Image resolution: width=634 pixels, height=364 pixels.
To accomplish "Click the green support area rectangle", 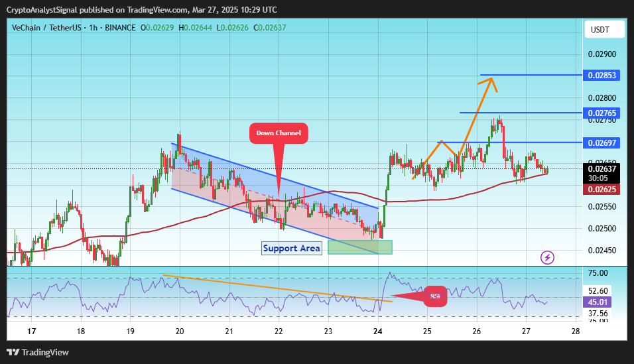I will click(x=360, y=247).
